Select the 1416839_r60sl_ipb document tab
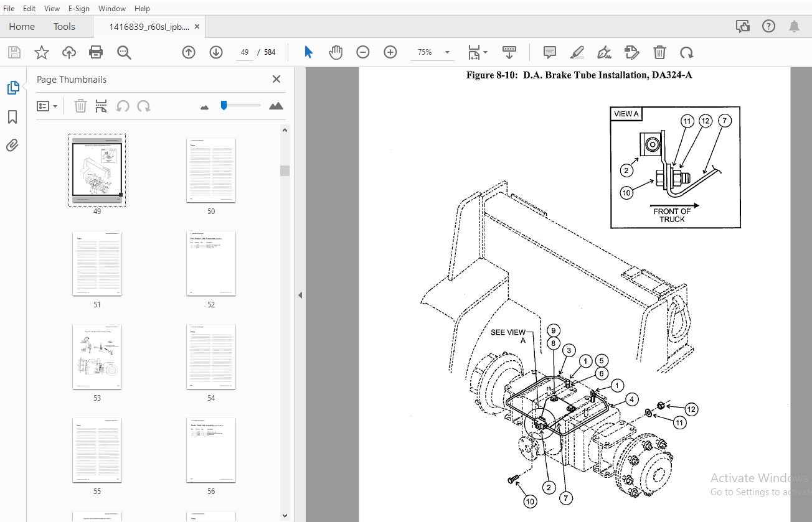This screenshot has height=522, width=812. (x=149, y=26)
